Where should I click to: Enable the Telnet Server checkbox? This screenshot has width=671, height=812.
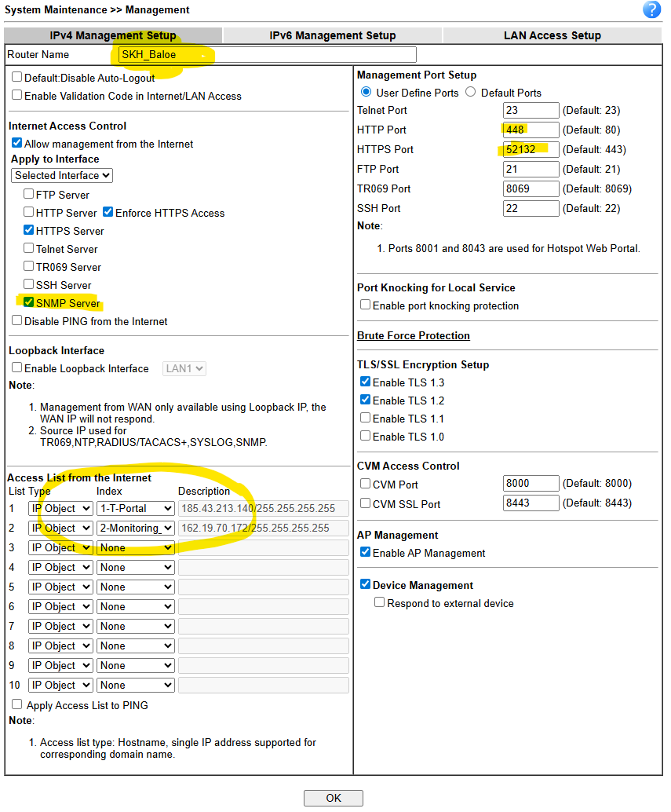click(29, 248)
